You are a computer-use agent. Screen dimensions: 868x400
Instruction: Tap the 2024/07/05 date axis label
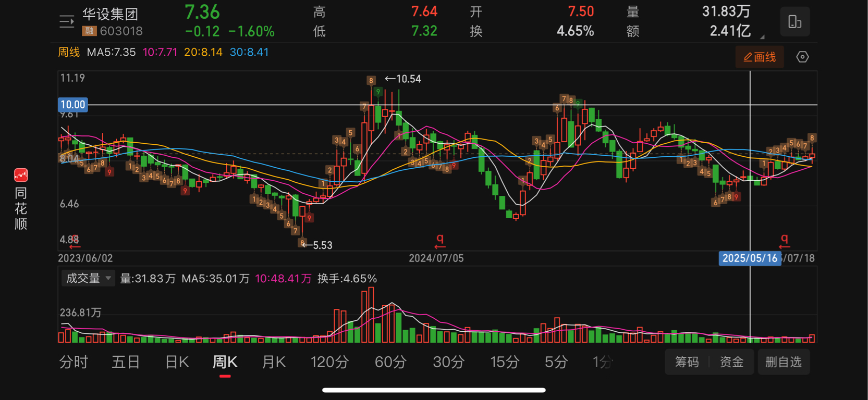click(436, 258)
